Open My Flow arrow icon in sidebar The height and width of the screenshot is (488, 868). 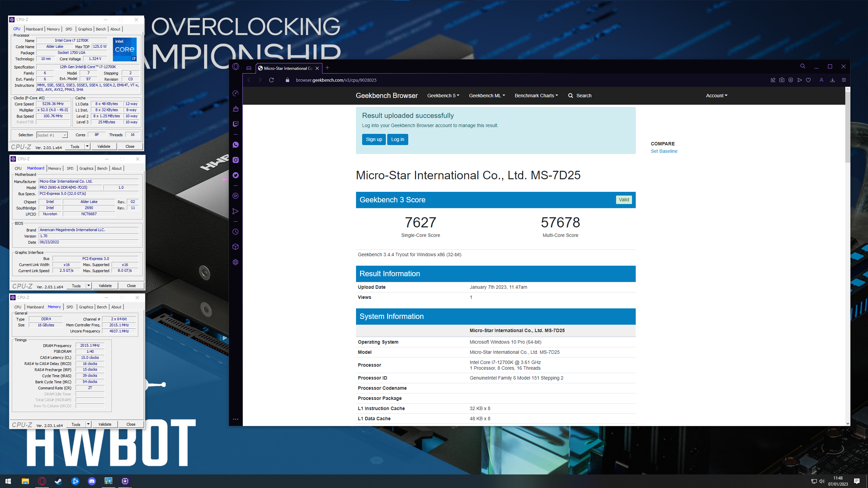point(236,211)
